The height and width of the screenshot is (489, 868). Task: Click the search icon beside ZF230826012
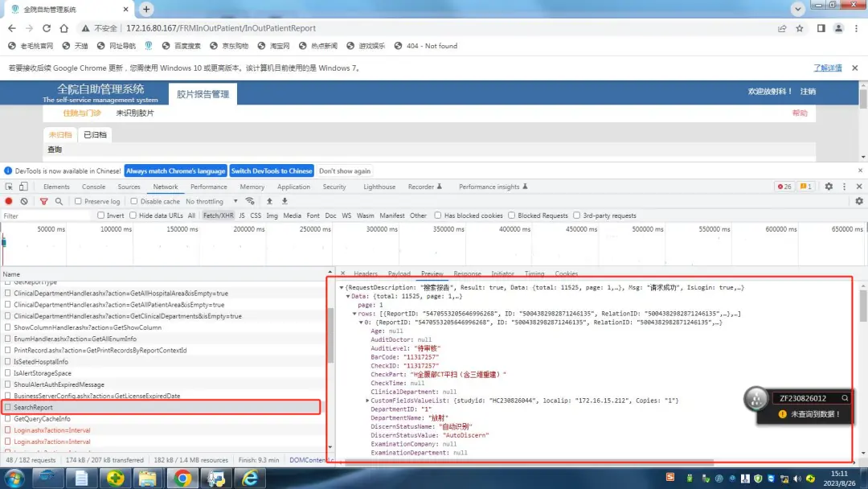coord(845,397)
